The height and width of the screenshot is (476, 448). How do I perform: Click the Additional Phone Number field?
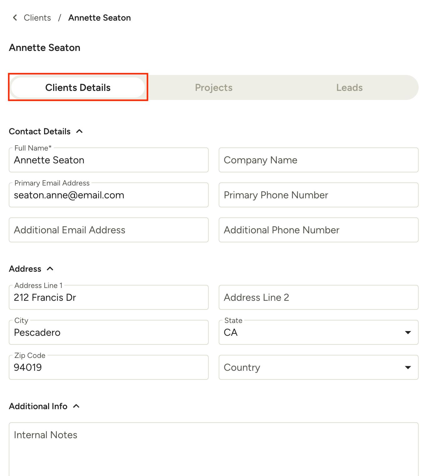[x=318, y=230]
